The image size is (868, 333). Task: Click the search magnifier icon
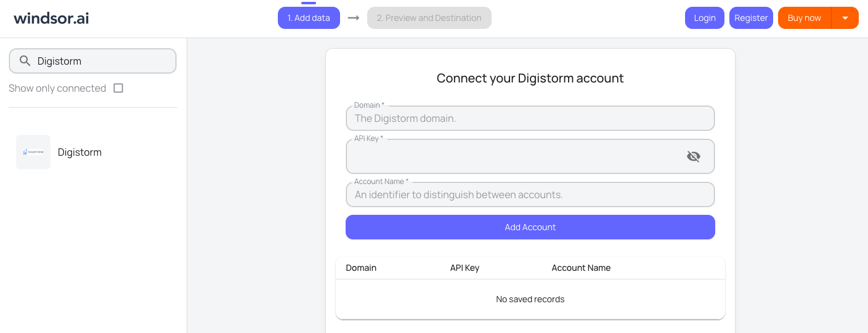point(25,61)
